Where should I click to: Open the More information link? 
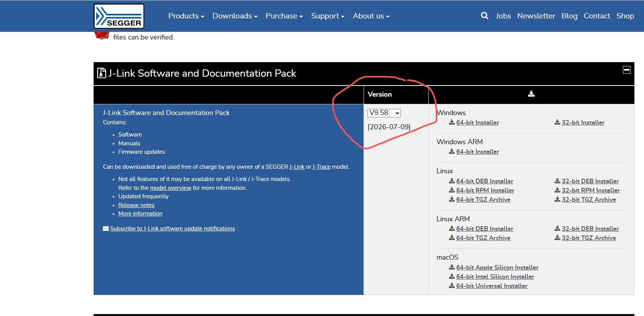pyautogui.click(x=140, y=214)
